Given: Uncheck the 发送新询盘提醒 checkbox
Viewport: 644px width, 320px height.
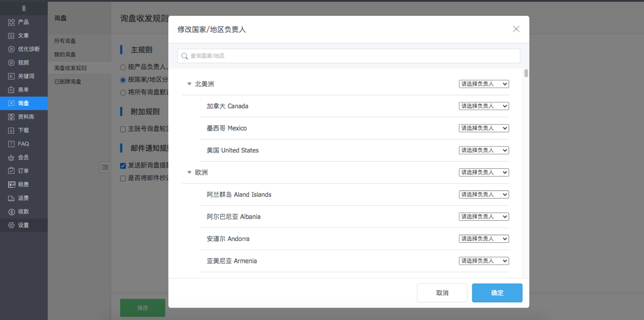Looking at the screenshot, I should 123,165.
